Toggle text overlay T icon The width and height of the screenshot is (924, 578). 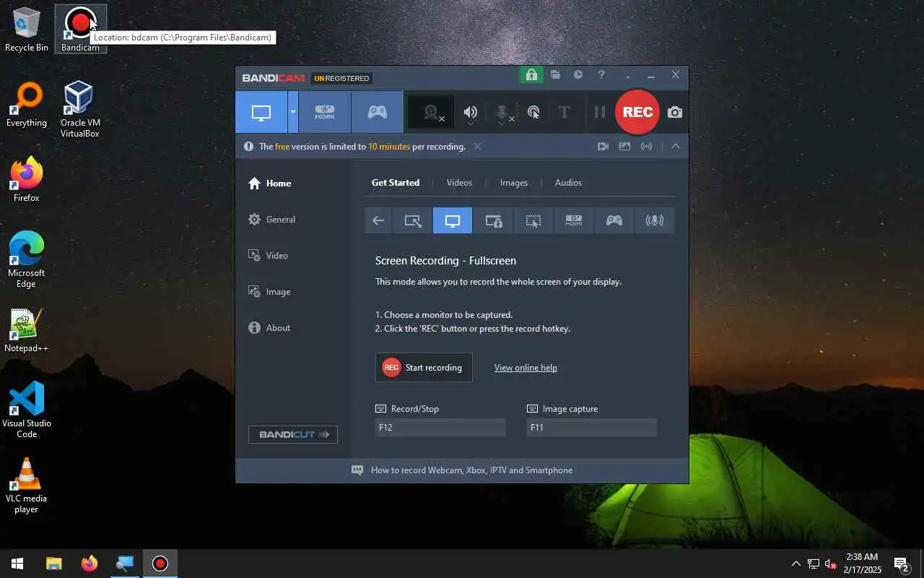565,112
